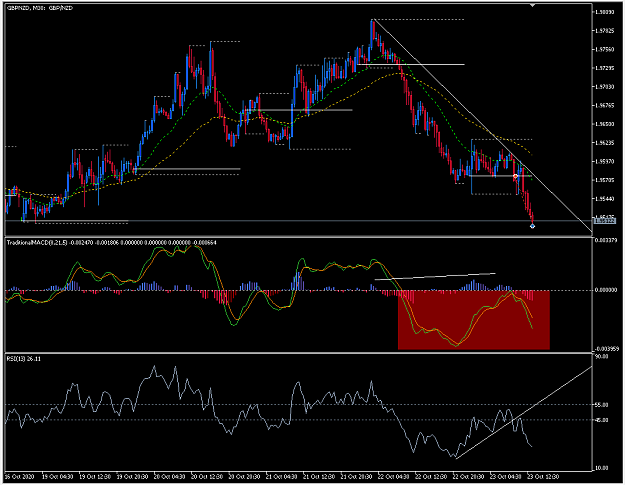Click the RSI(13) 26.11 indicator label
Screen dimensions: 625x485
click(24, 359)
